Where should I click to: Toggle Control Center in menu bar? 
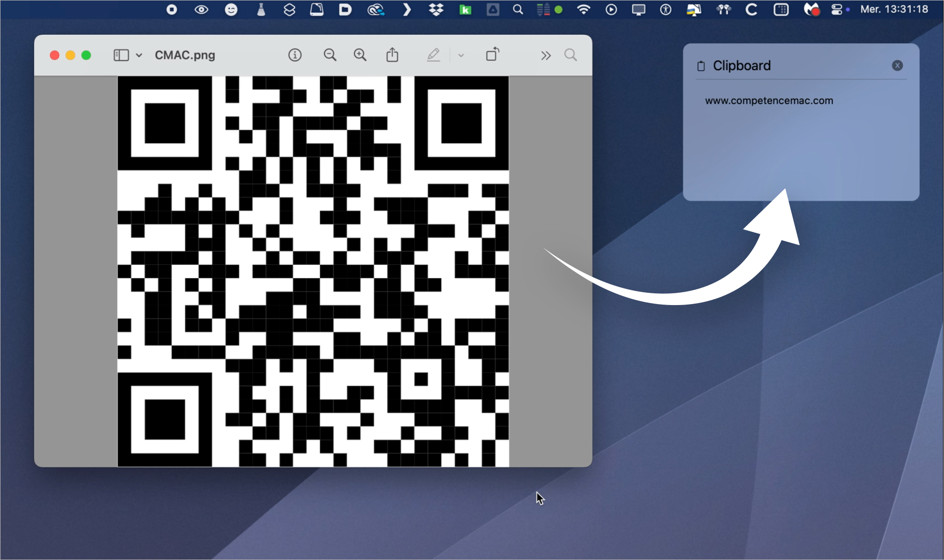(837, 9)
